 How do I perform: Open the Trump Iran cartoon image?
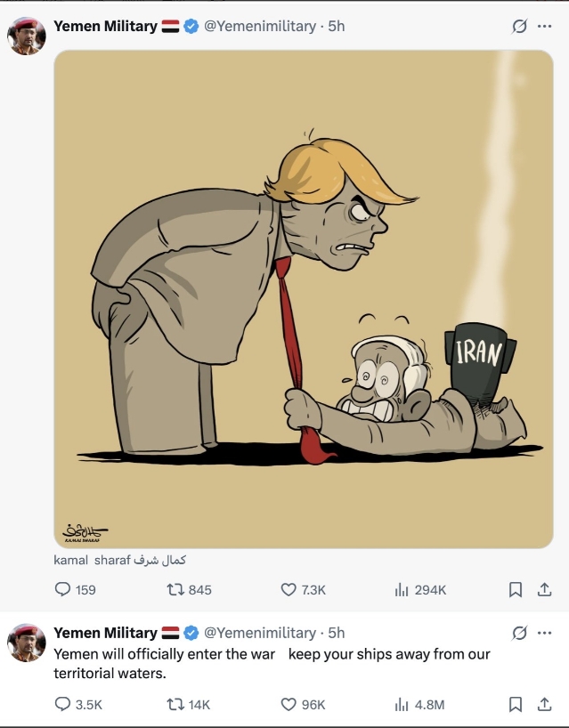tap(304, 299)
